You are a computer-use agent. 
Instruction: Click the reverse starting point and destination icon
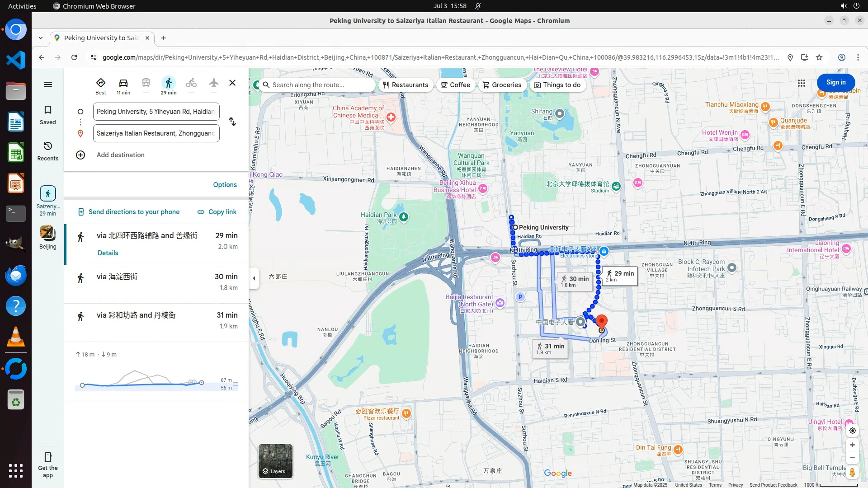tap(232, 122)
